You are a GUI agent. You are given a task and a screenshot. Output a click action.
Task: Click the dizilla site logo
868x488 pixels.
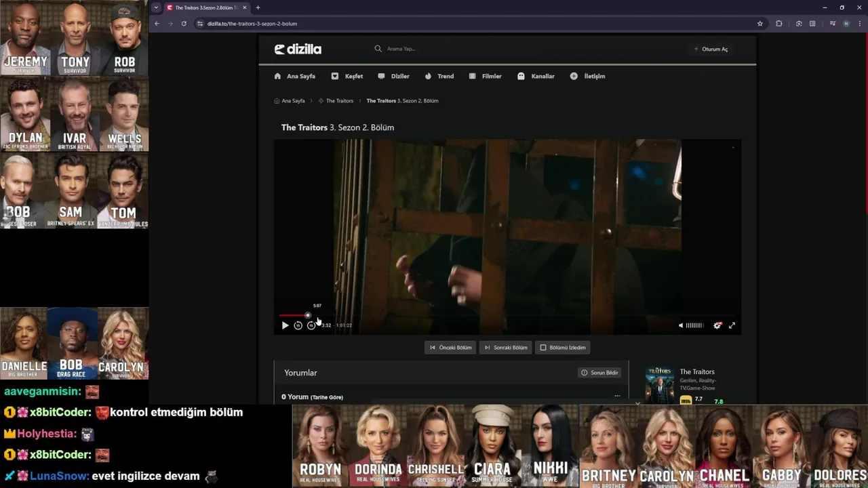point(298,49)
